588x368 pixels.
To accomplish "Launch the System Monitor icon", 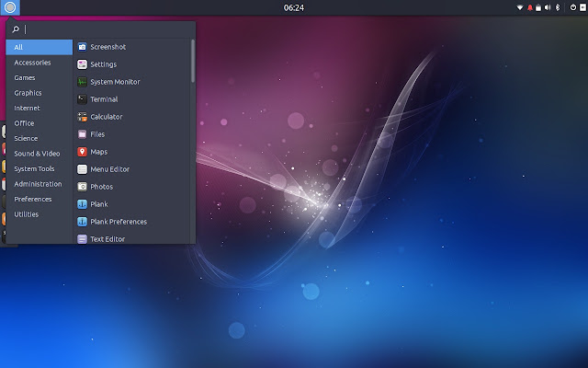I will (x=82, y=82).
